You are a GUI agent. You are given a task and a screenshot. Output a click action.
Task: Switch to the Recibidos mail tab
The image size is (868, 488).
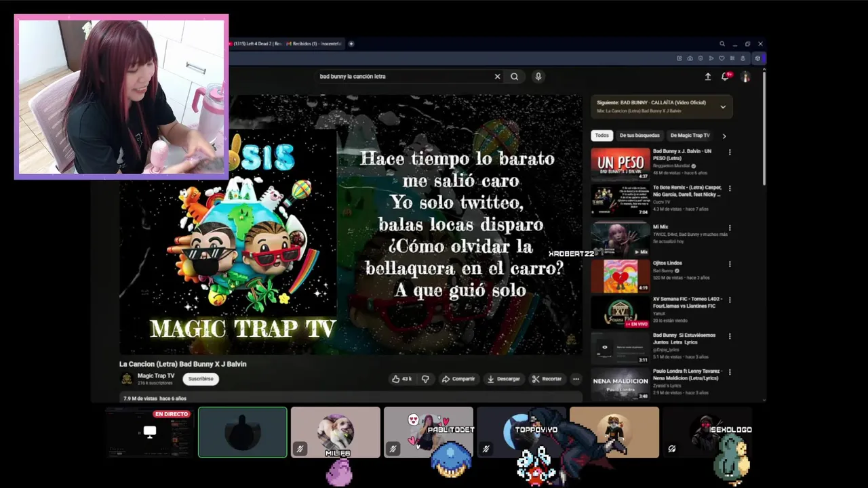click(315, 44)
